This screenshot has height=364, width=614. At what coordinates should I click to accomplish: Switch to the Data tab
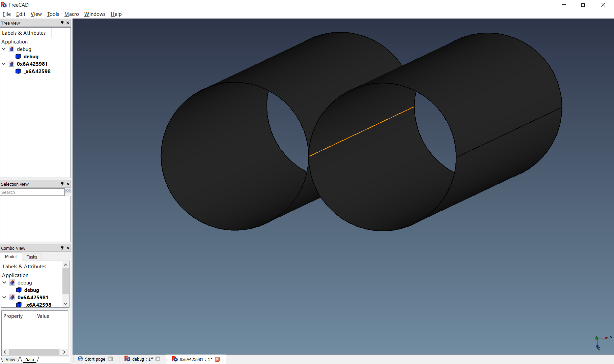click(x=29, y=359)
